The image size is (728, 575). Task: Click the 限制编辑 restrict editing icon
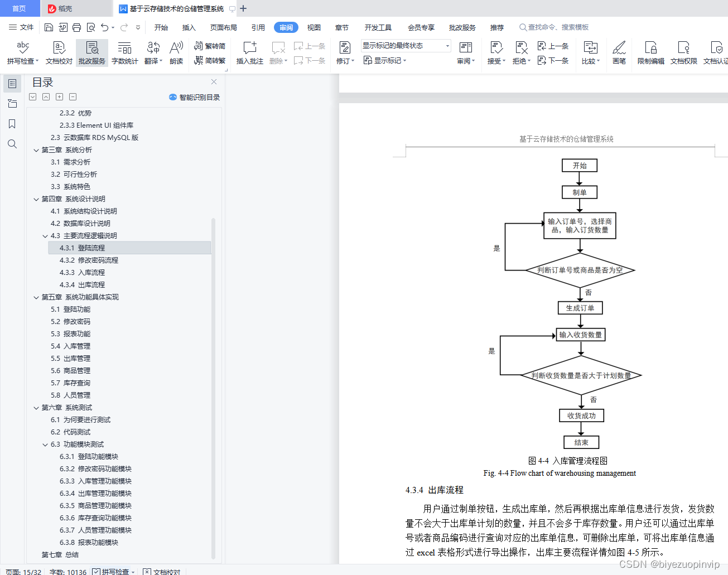[x=650, y=52]
